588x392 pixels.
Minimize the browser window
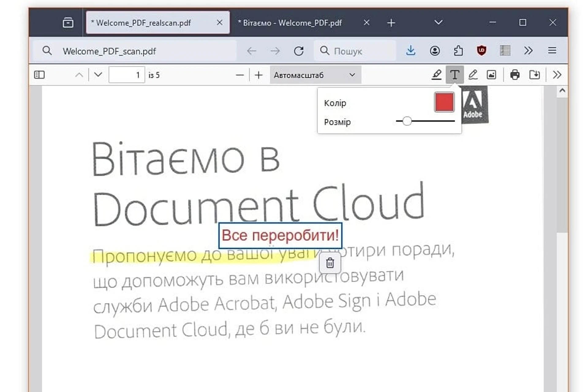click(x=492, y=22)
